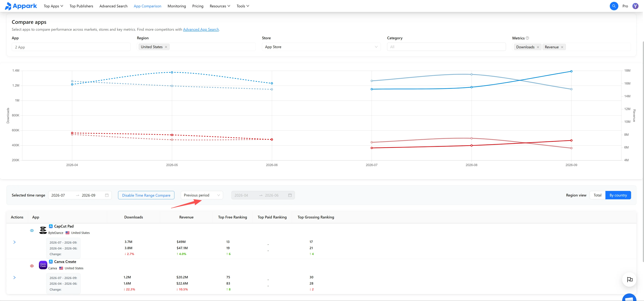
Task: Click calendar icon of comparison date range
Action: tap(290, 195)
